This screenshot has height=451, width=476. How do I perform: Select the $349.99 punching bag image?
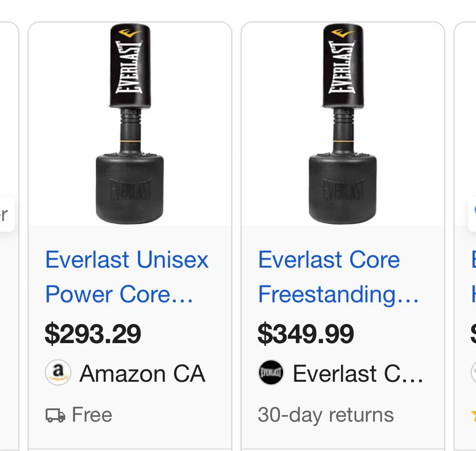343,124
